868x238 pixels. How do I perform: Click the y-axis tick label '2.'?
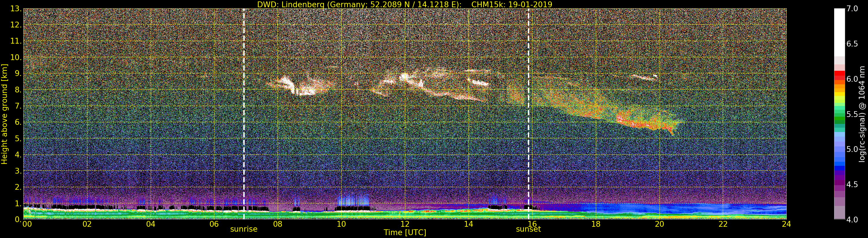point(18,187)
